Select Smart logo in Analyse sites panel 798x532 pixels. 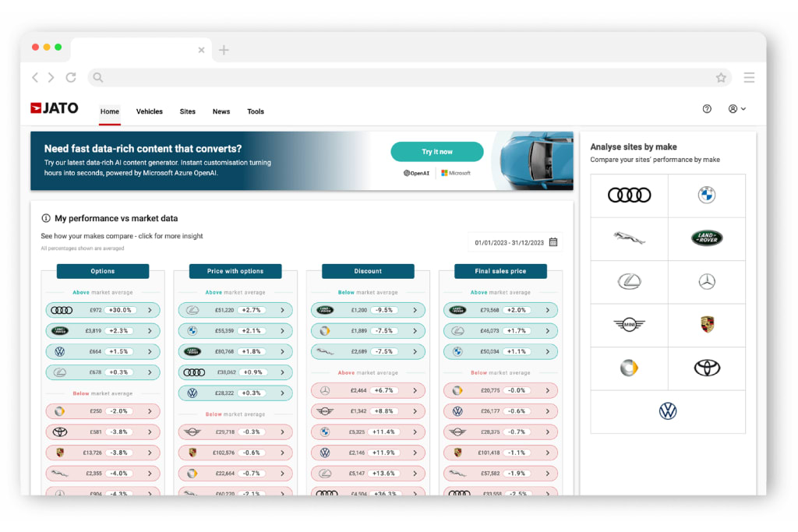[x=629, y=368]
